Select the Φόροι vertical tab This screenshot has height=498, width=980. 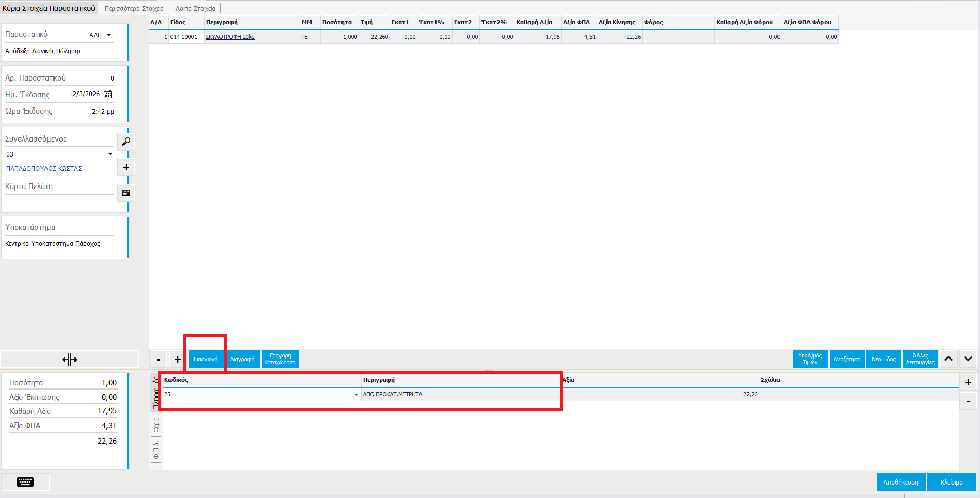coord(156,425)
